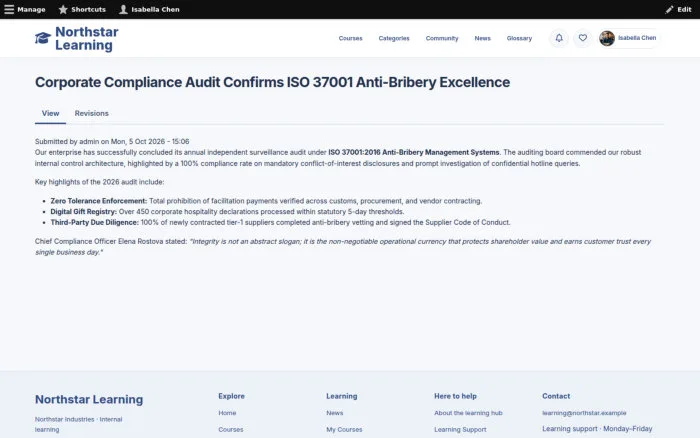The height and width of the screenshot is (438, 700).
Task: Click the Key highlights of the 2026 audit line
Action: pos(100,182)
